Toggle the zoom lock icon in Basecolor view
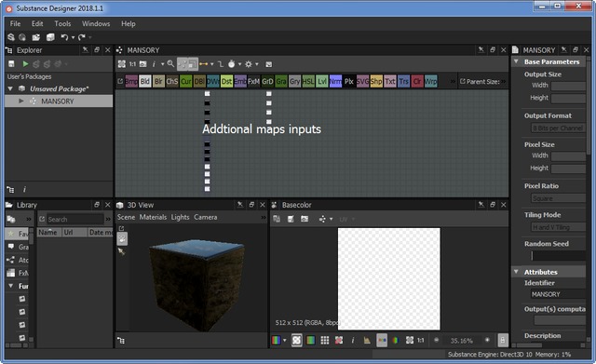Image resolution: width=596 pixels, height=364 pixels. tap(503, 341)
